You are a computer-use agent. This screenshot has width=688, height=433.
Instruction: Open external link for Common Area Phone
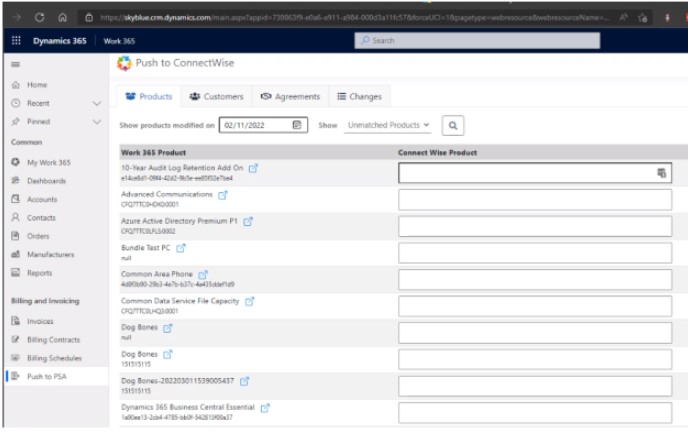[203, 275]
